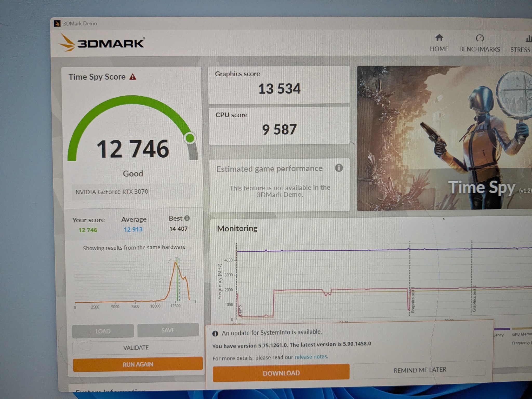Click Graphics test 1 marker in chart
The width and height of the screenshot is (532, 399).
[x=413, y=300]
